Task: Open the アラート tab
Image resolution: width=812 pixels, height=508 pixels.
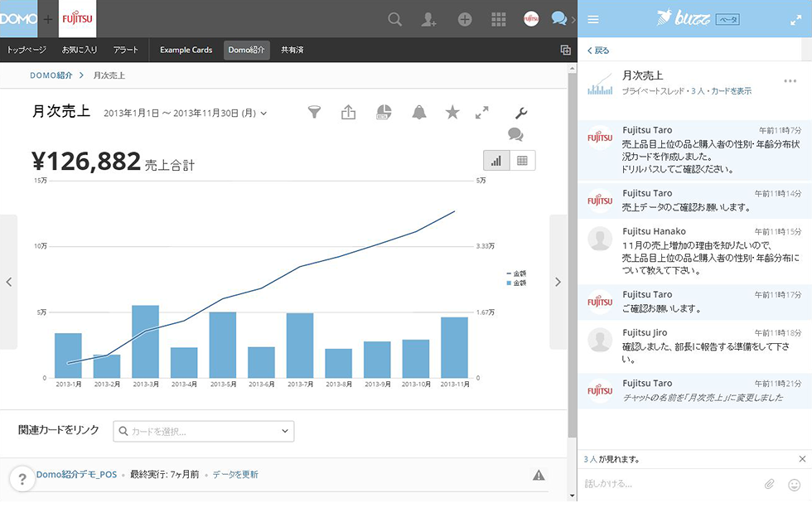Action: (x=125, y=50)
